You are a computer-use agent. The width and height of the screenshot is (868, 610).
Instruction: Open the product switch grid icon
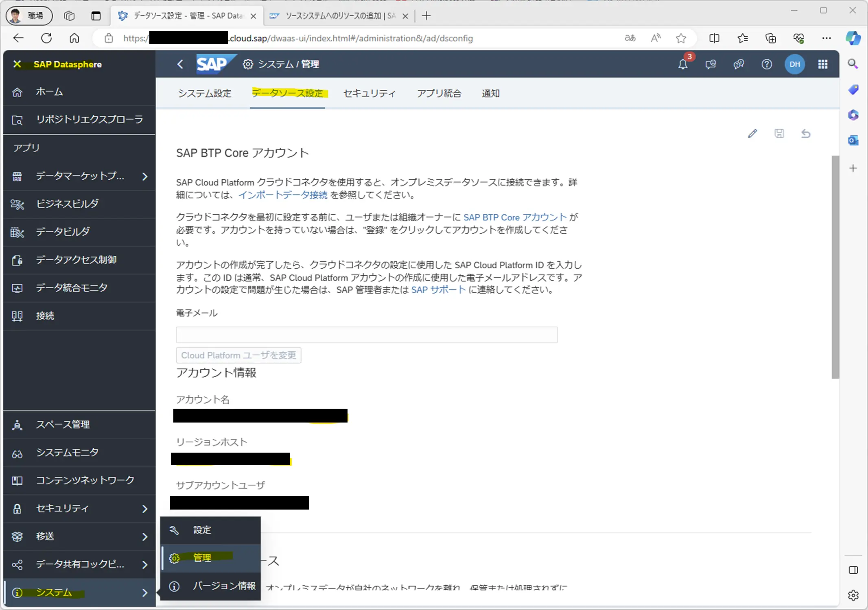coord(822,64)
